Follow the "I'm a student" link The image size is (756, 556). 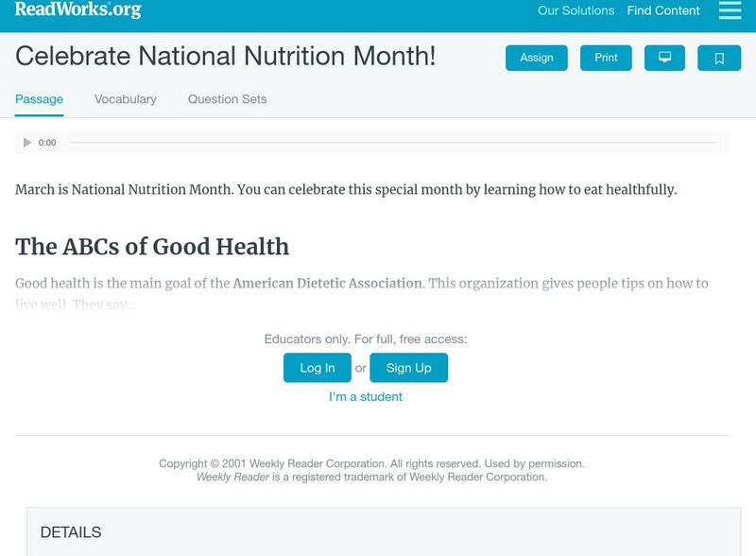tap(366, 397)
